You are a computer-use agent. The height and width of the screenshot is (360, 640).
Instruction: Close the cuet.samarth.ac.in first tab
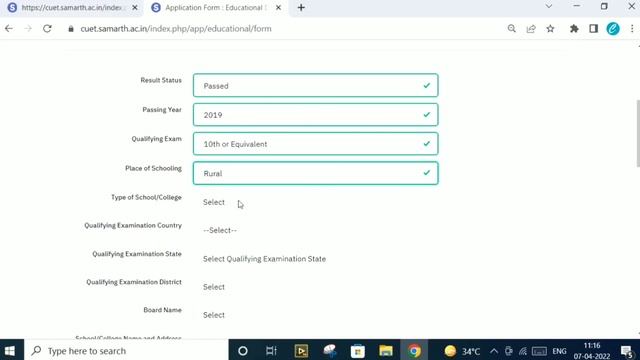135,7
